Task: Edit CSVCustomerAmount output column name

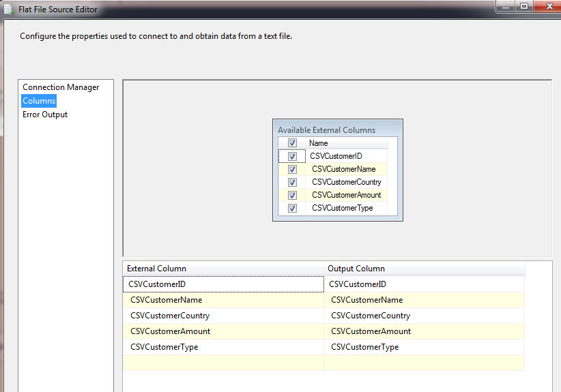Action: [x=424, y=331]
